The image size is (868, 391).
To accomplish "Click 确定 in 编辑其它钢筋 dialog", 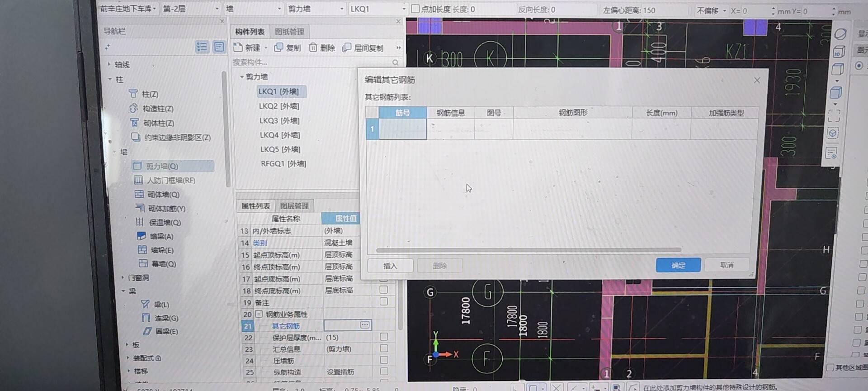I will click(x=678, y=265).
